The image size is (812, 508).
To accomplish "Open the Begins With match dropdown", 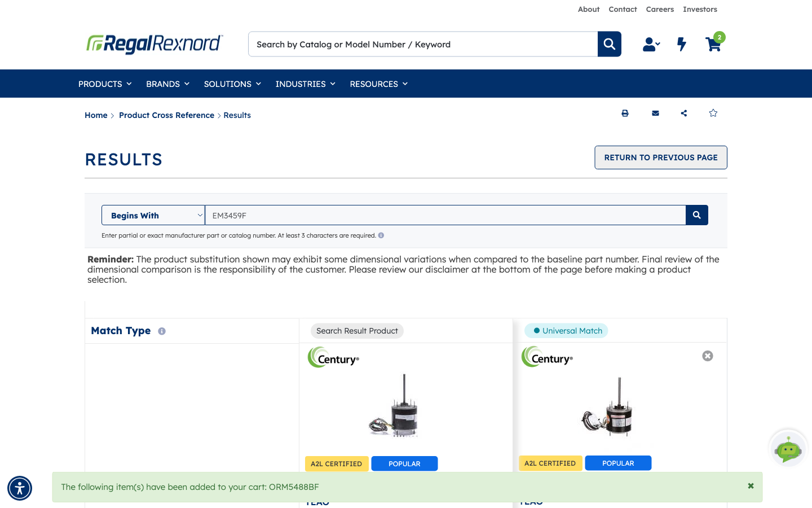I will pyautogui.click(x=153, y=215).
